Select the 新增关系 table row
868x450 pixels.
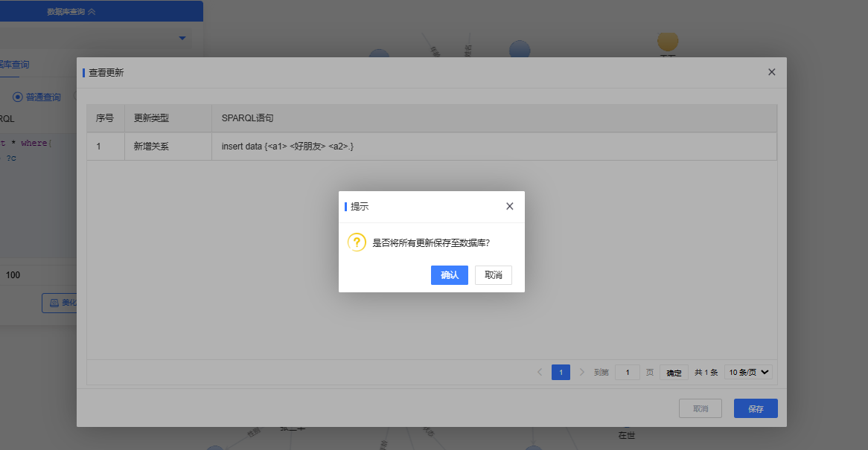pos(432,147)
